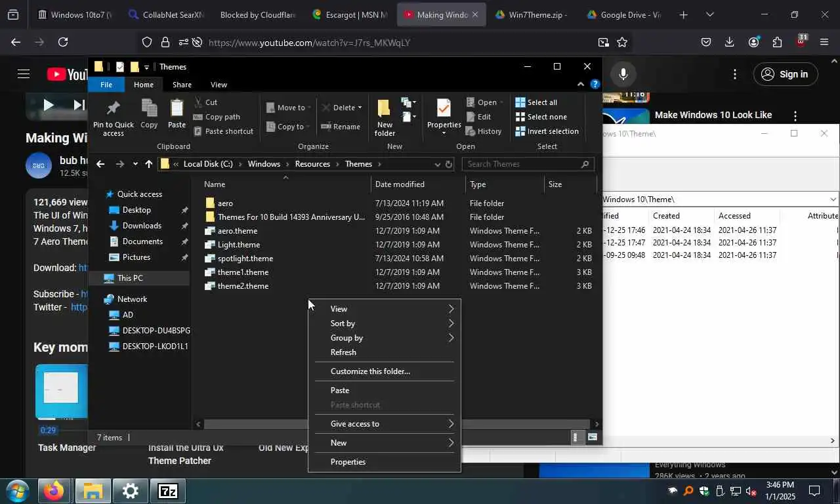Open recent locations dropdown arrow
The width and height of the screenshot is (840, 504).
point(135,164)
